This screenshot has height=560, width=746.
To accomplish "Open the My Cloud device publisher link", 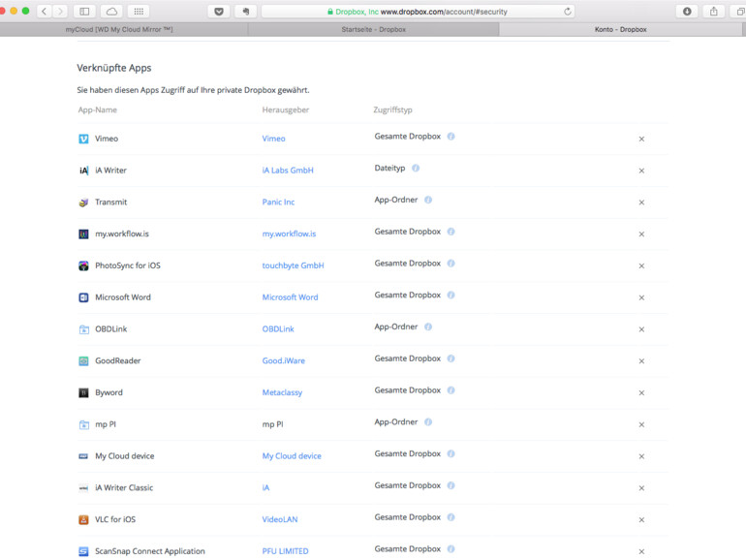I will 292,456.
